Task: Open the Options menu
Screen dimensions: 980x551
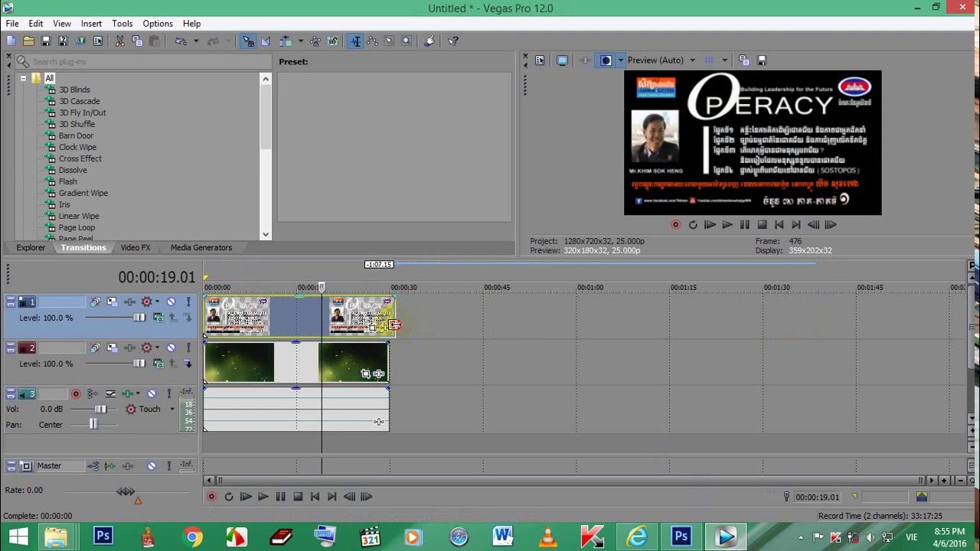Action: pyautogui.click(x=158, y=24)
